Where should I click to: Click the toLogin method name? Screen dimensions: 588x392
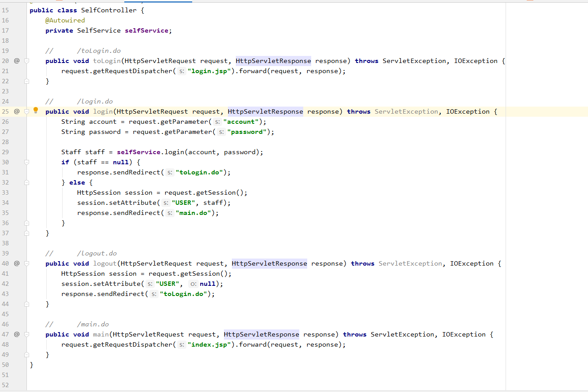[107, 61]
